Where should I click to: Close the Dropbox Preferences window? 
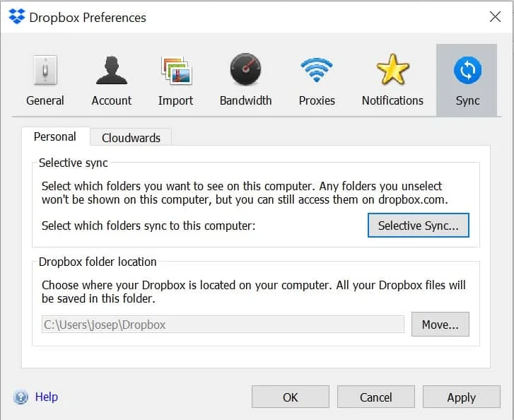pos(495,16)
